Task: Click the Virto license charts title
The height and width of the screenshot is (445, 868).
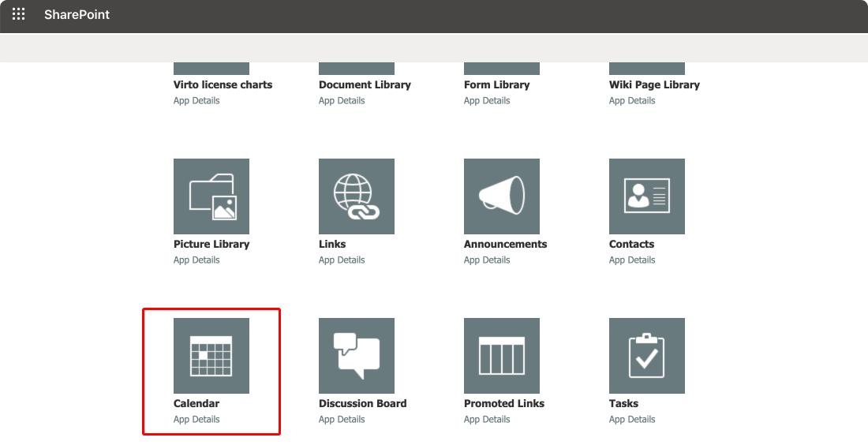Action: [x=223, y=84]
